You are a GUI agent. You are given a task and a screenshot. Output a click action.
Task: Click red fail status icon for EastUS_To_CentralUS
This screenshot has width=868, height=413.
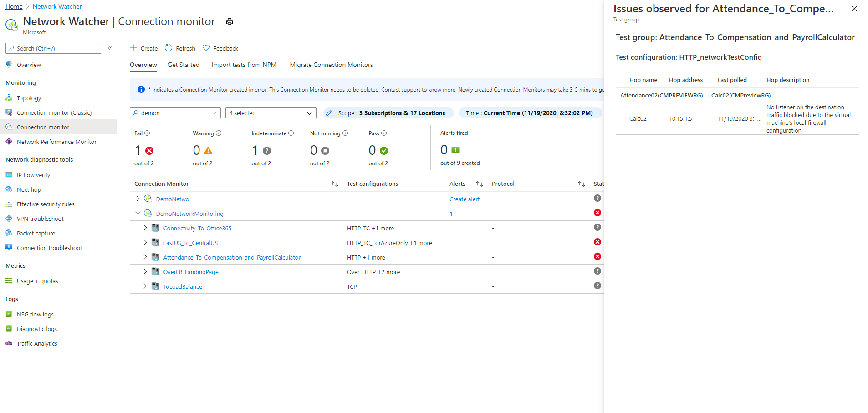[x=597, y=242]
